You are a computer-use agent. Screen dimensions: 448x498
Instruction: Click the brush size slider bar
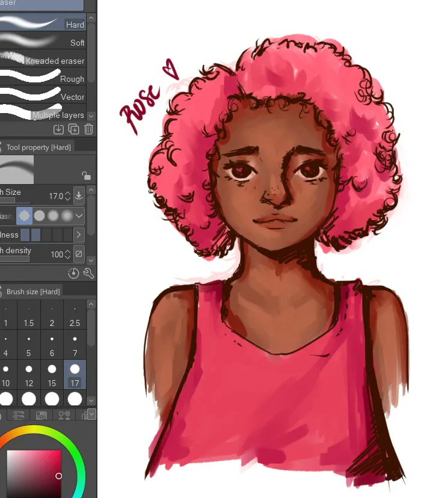pyautogui.click(x=14, y=200)
